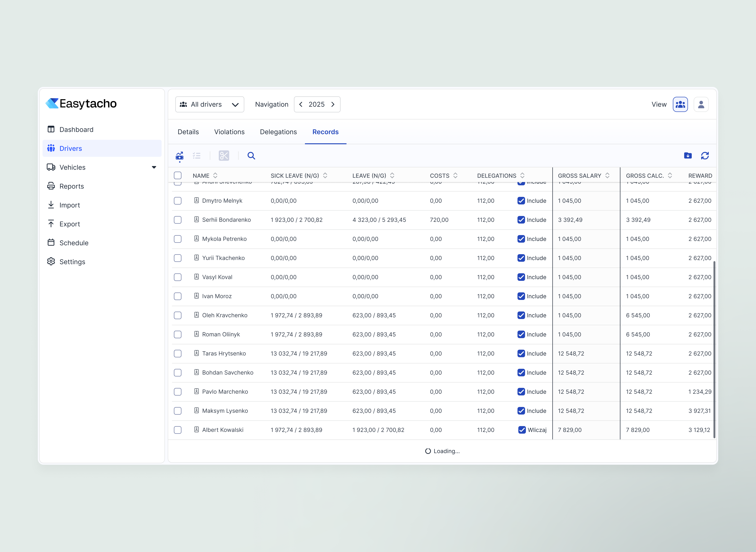Select the Mykola Petrenko row checkbox
This screenshot has width=756, height=552.
[x=178, y=239]
